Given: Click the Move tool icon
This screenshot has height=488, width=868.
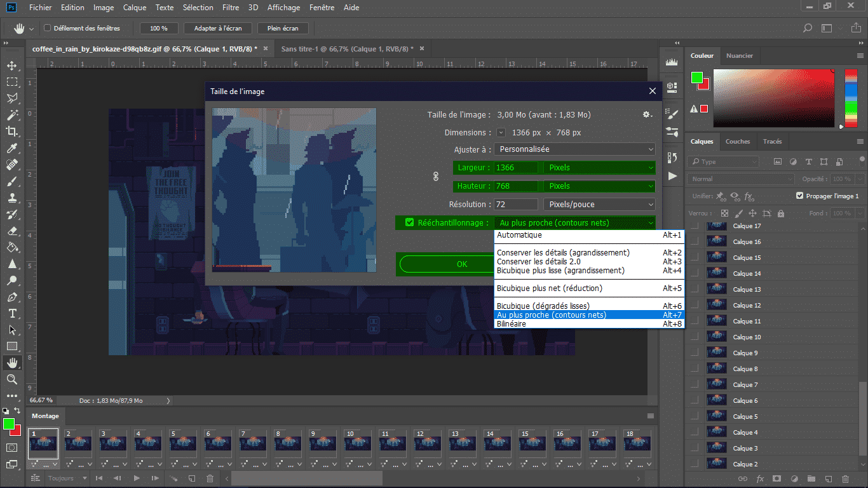Looking at the screenshot, I should [11, 65].
